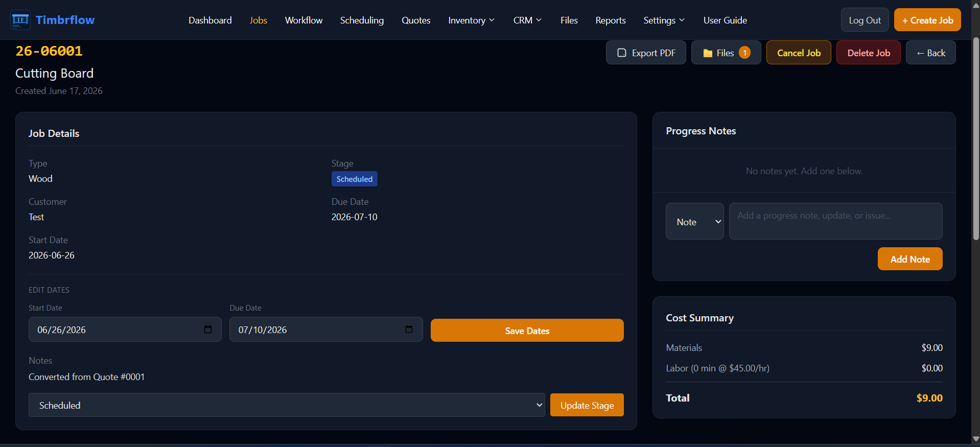Viewport: 980px width, 447px height.
Task: Click the Wood type value
Action: 40,179
